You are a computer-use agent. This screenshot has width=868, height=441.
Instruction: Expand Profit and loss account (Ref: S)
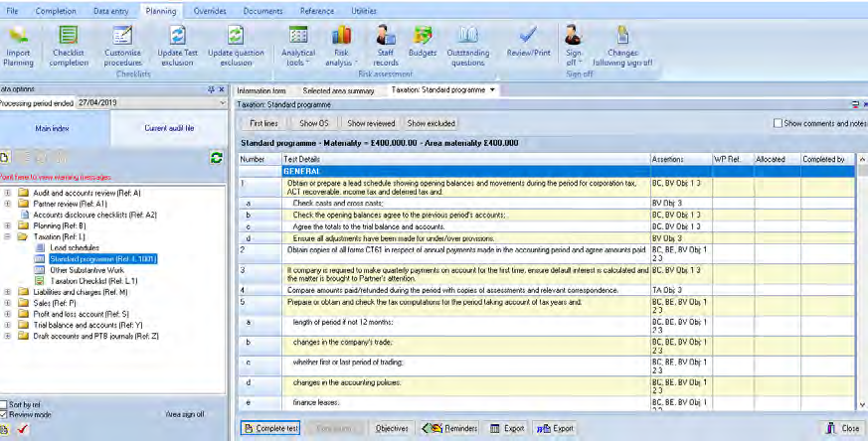tap(8, 314)
